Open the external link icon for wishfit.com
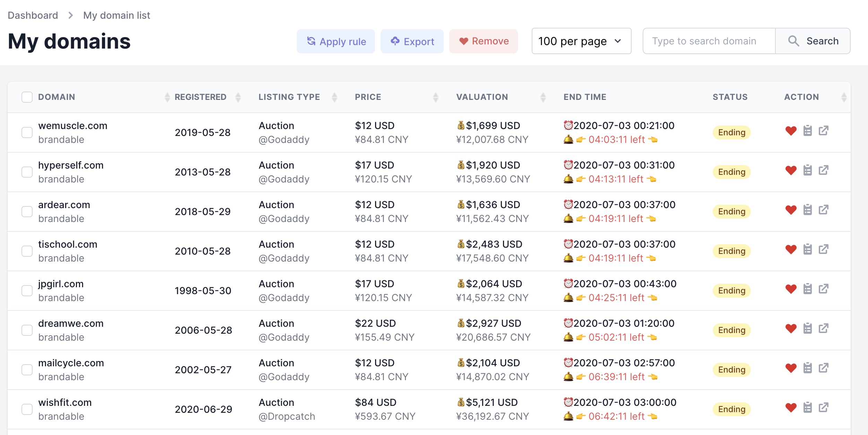Screen dimensions: 868x435 click(823, 408)
